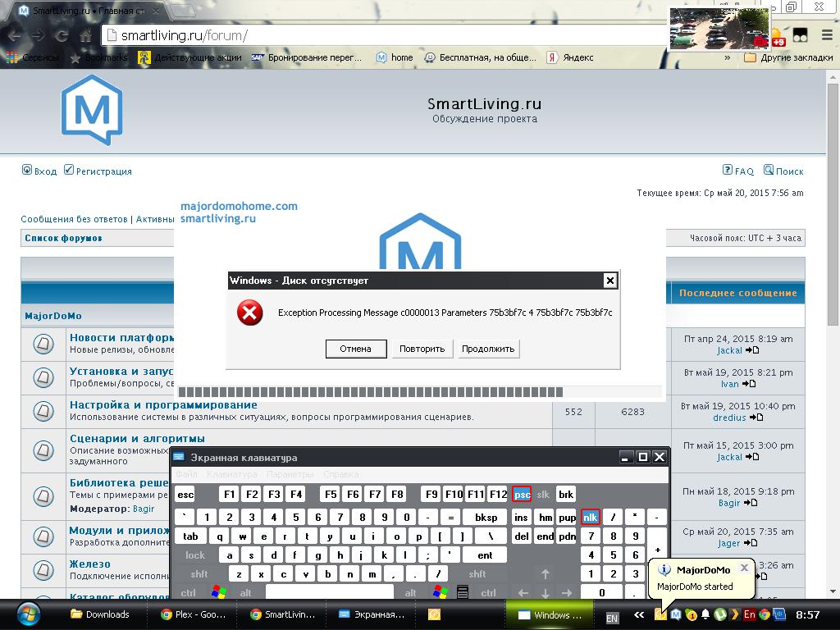Image resolution: width=840 pixels, height=630 pixels.
Task: Open the Поиск link
Action: [x=790, y=171]
